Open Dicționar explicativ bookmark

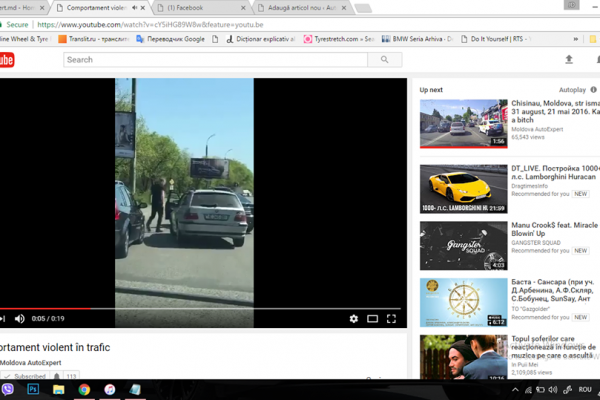click(x=261, y=39)
